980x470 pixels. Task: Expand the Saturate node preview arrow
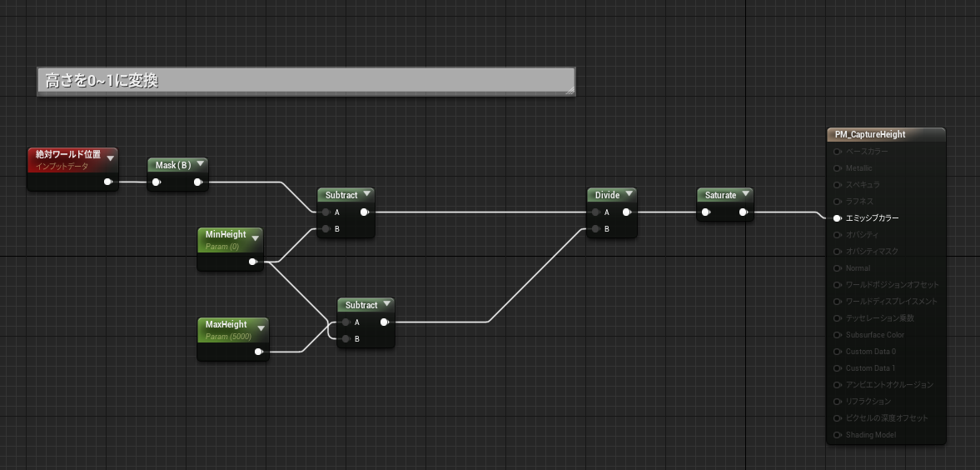pyautogui.click(x=745, y=195)
